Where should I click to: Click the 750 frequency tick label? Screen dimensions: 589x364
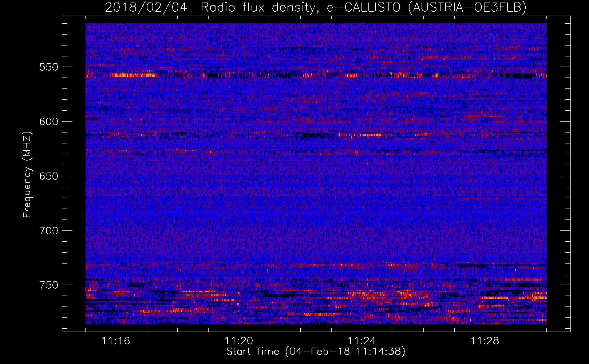49,285
